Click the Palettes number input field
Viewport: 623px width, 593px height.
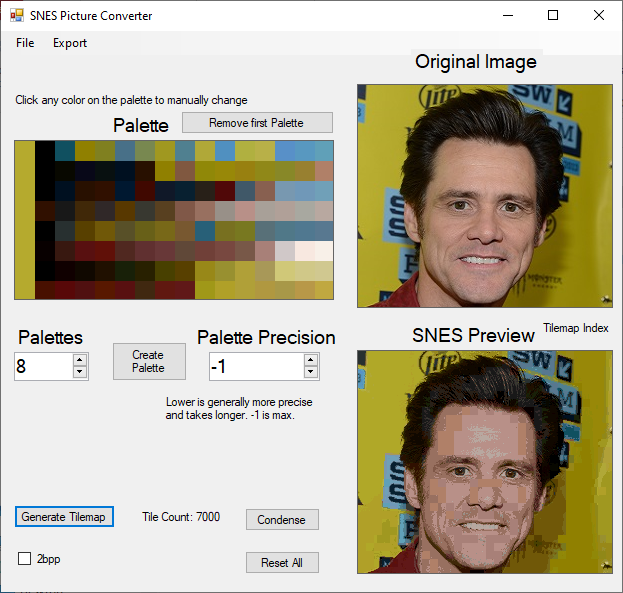[42, 367]
